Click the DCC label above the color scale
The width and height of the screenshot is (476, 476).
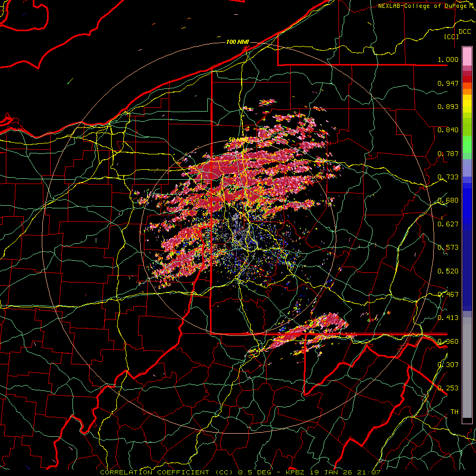coord(464,32)
